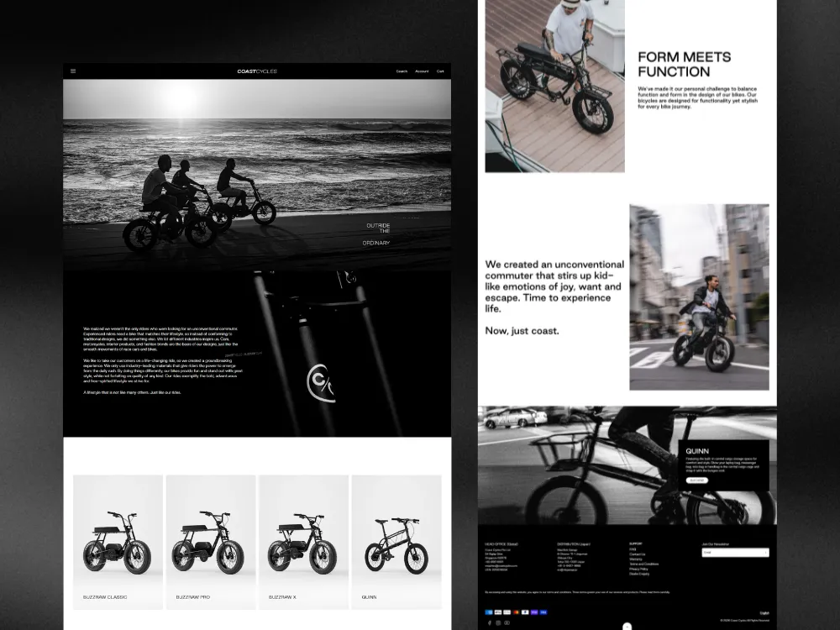Click the 'Join Our Newsletter' label
The height and width of the screenshot is (630, 840).
point(716,544)
